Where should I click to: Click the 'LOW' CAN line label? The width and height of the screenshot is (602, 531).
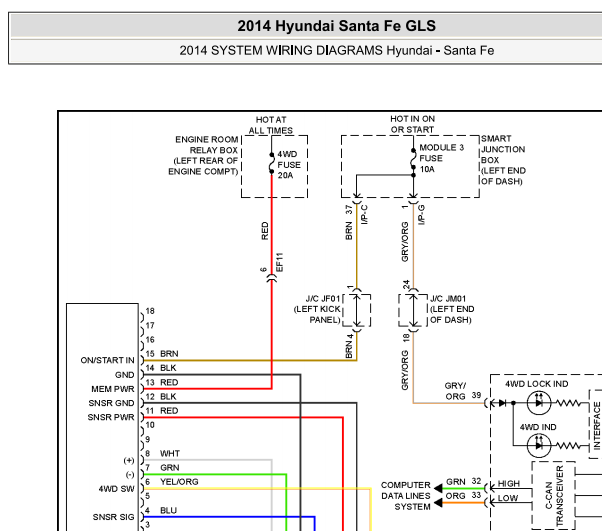[x=508, y=498]
